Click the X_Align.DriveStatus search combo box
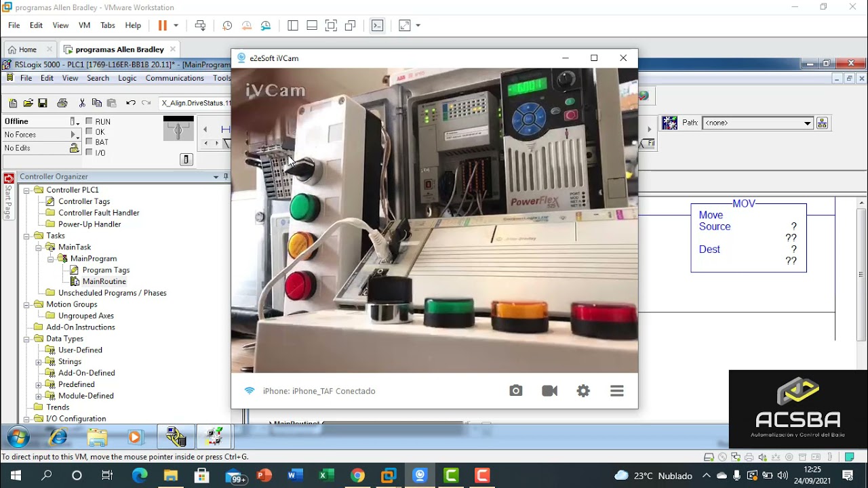This screenshot has width=868, height=488. 195,103
